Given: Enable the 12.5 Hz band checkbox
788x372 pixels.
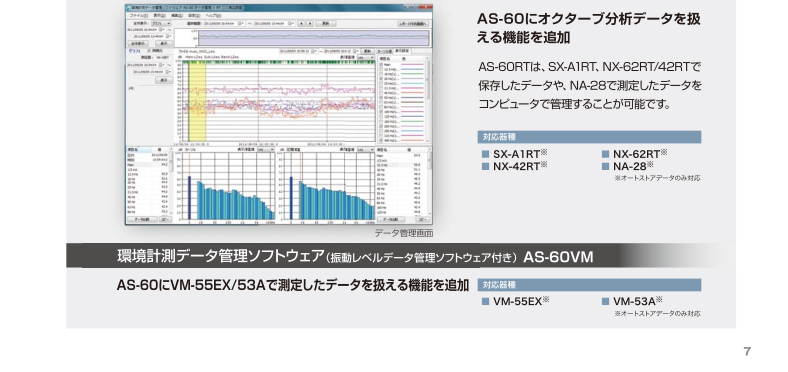Looking at the screenshot, I should (381, 69).
